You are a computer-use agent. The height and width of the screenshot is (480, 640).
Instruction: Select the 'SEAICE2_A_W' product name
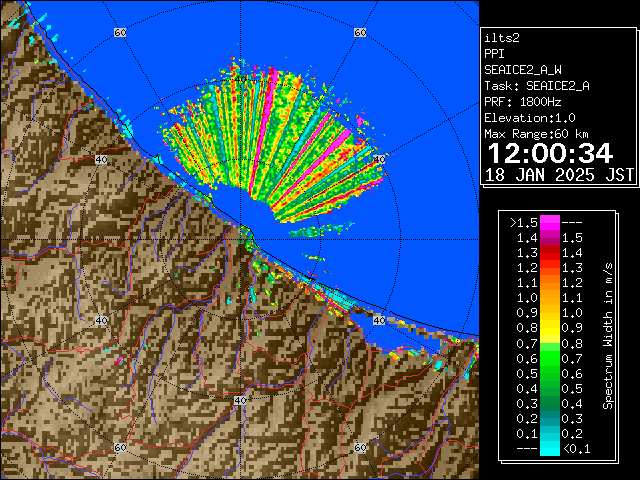pyautogui.click(x=523, y=70)
